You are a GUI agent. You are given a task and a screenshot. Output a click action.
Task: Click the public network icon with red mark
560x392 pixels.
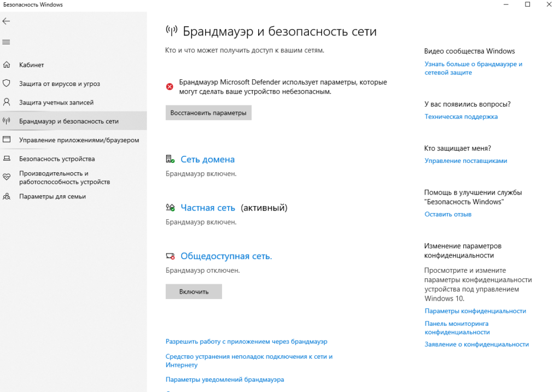(170, 256)
